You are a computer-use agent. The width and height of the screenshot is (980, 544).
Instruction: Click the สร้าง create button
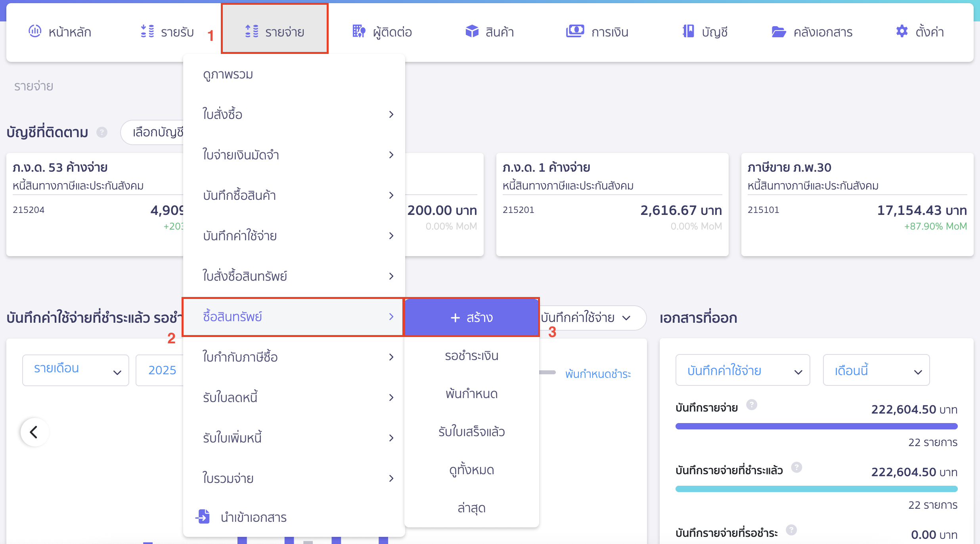(471, 318)
